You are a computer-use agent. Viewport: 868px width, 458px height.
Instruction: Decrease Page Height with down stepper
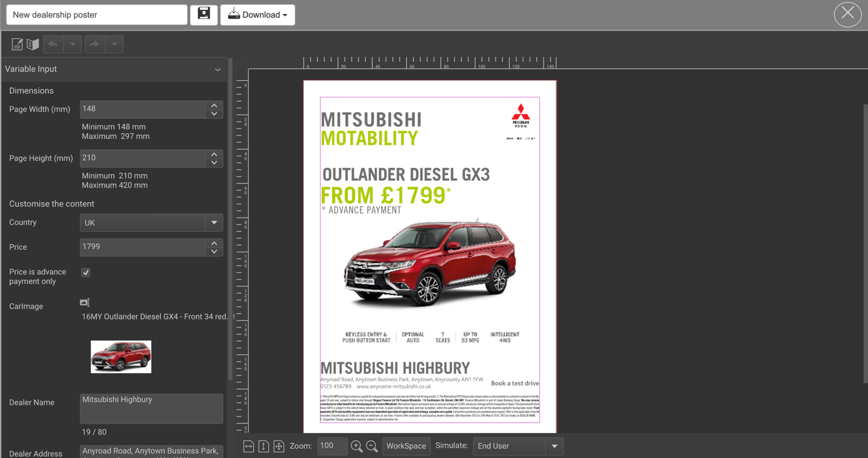tap(214, 163)
